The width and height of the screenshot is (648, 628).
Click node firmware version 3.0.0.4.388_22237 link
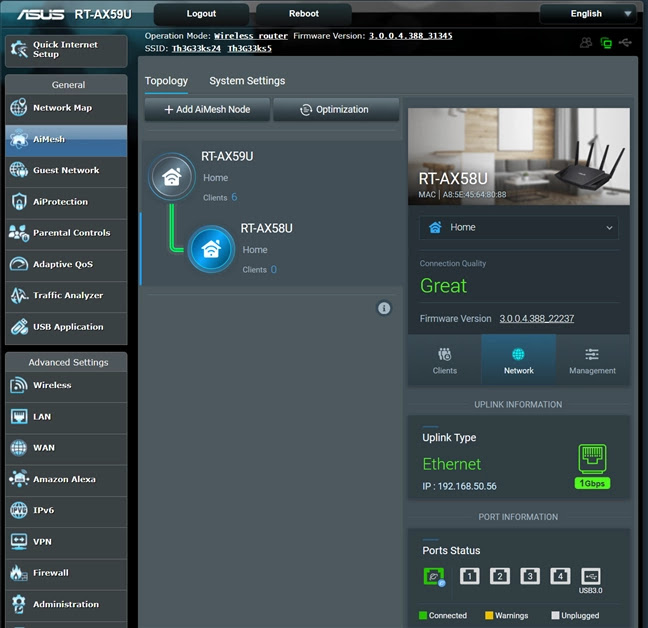coord(536,319)
